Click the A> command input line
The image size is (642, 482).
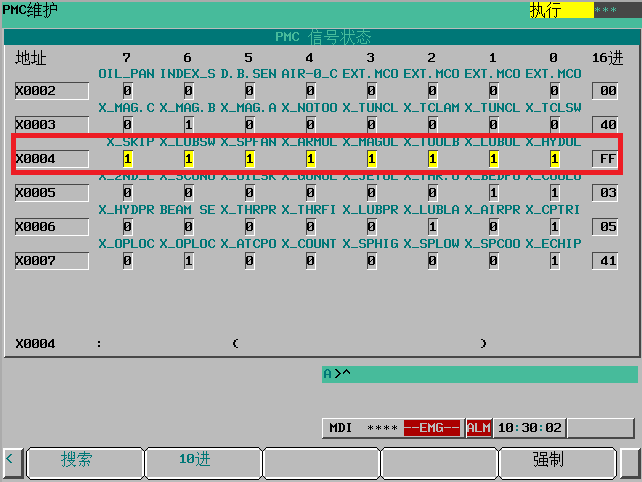pos(478,374)
